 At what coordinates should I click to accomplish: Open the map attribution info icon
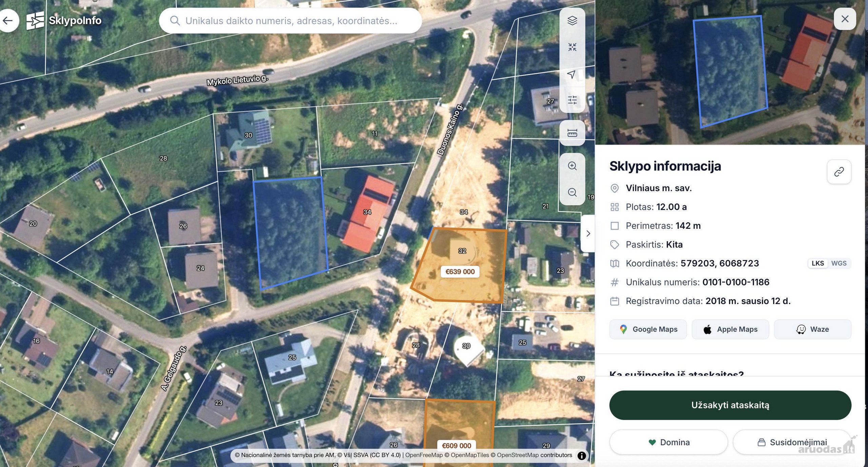point(581,455)
